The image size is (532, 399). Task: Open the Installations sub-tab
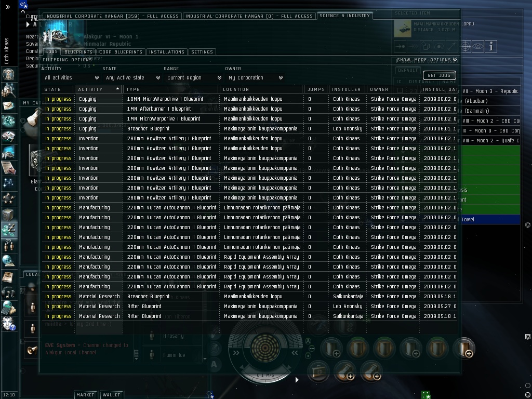[167, 52]
